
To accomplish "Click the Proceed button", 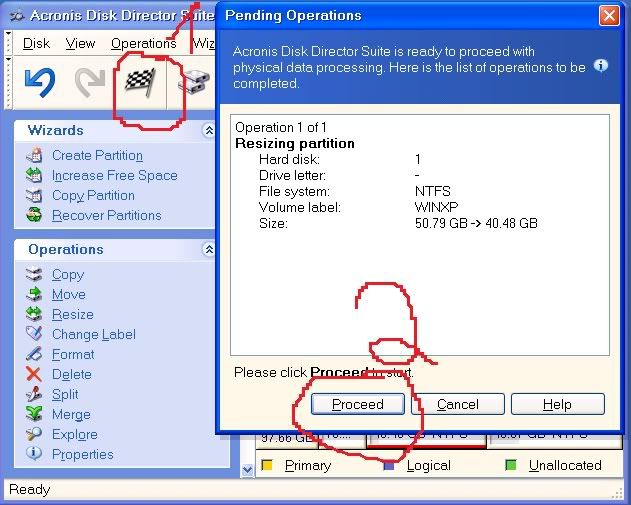I will (x=358, y=404).
